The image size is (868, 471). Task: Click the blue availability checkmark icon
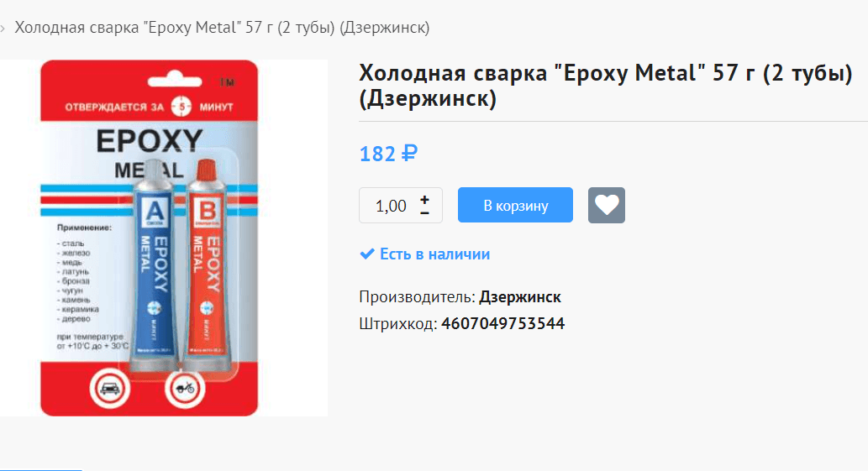point(366,254)
